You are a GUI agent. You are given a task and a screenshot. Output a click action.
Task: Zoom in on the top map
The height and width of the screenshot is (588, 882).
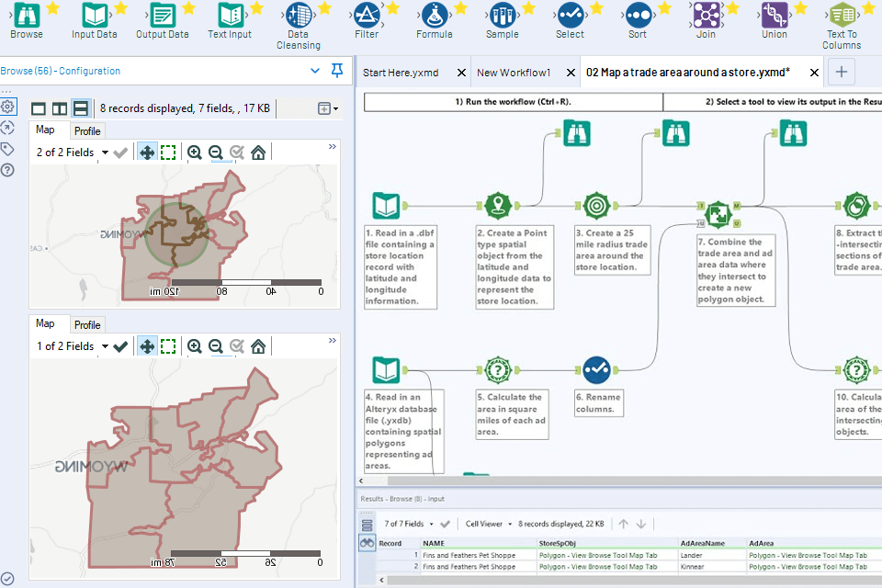tap(195, 153)
